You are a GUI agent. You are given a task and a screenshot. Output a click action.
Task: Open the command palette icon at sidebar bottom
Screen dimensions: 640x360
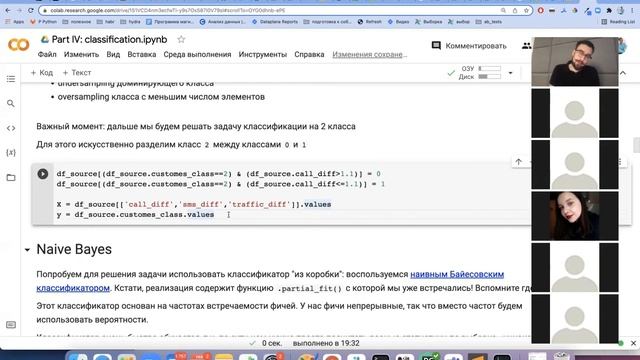11,325
